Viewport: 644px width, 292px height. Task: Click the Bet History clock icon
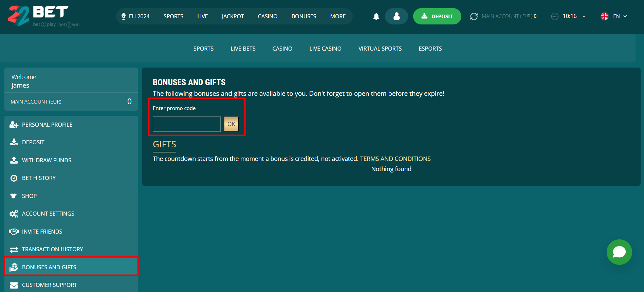tap(14, 178)
